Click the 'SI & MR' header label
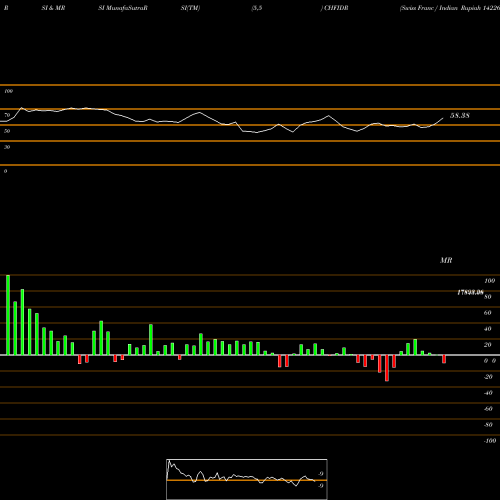Screen dimensions: 500x500 click(53, 8)
